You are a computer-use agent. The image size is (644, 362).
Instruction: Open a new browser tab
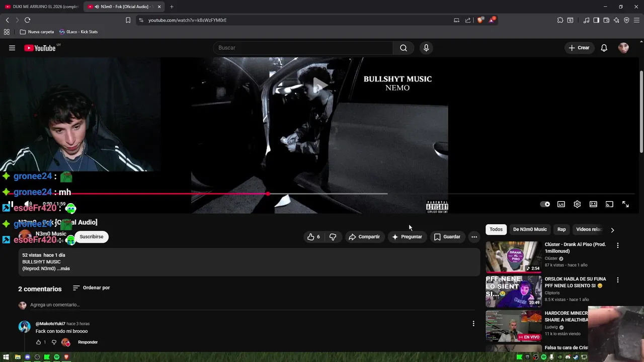point(172,7)
